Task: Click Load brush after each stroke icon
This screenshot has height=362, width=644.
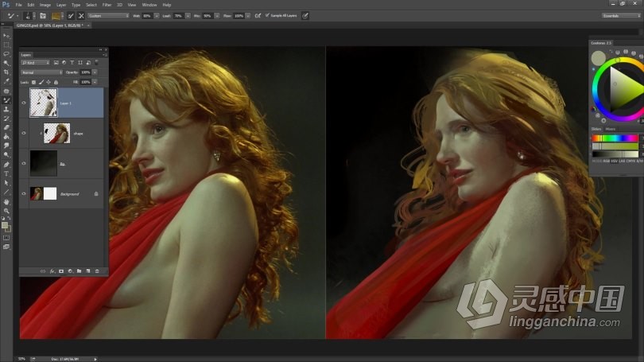Action: coord(71,16)
